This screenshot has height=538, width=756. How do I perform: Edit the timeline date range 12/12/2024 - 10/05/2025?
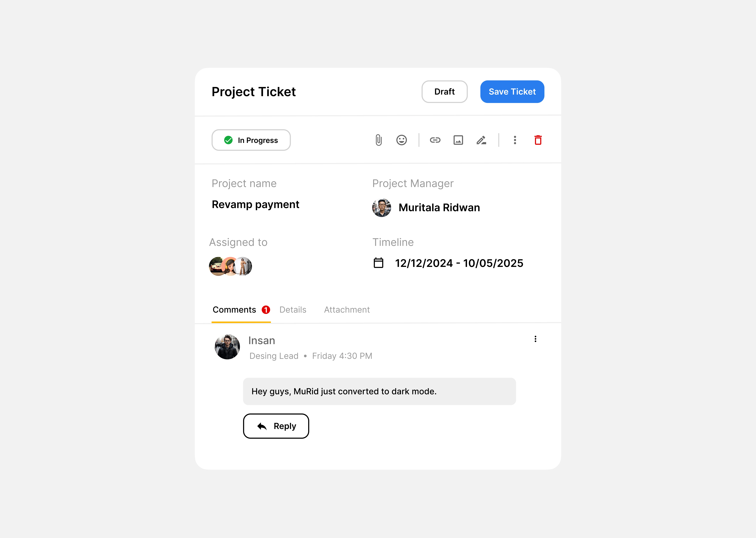point(459,263)
